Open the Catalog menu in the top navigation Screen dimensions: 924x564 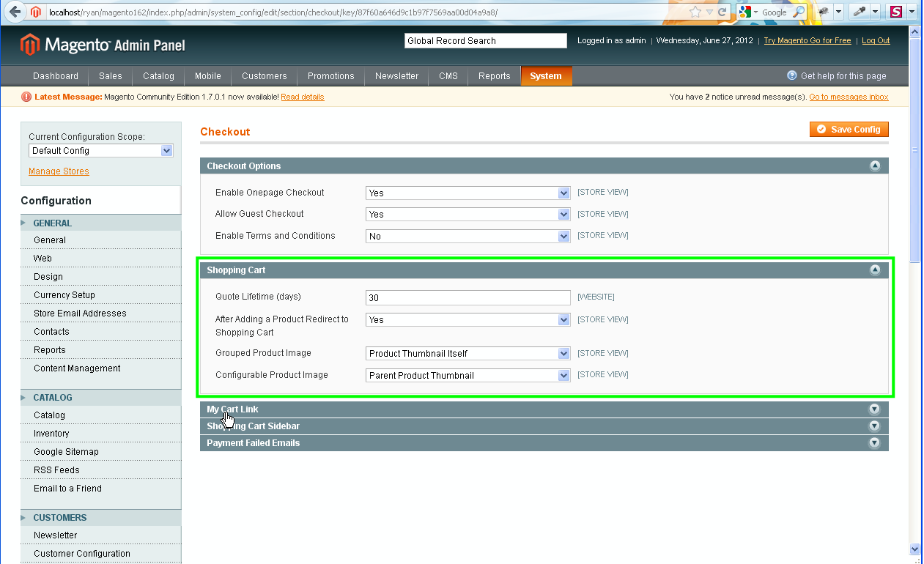158,76
